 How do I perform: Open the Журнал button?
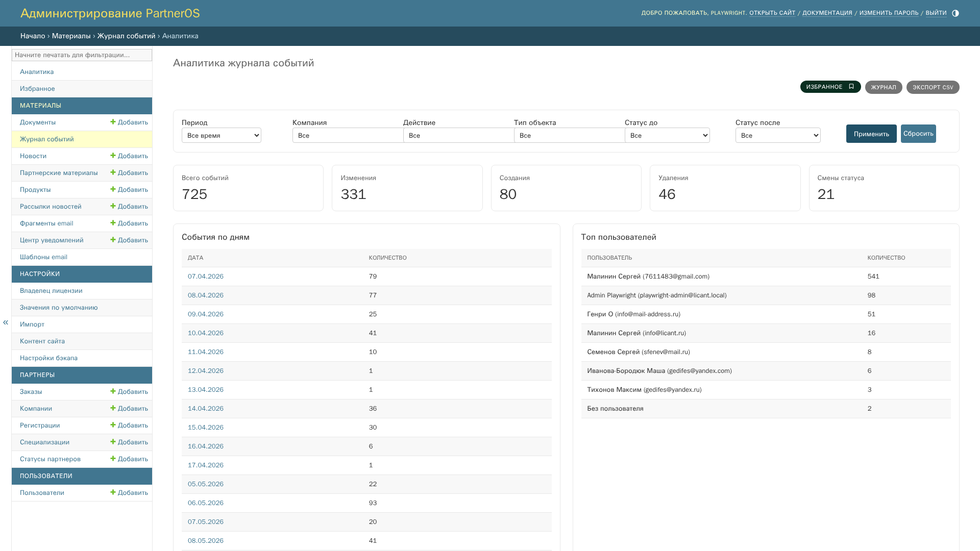(x=884, y=87)
